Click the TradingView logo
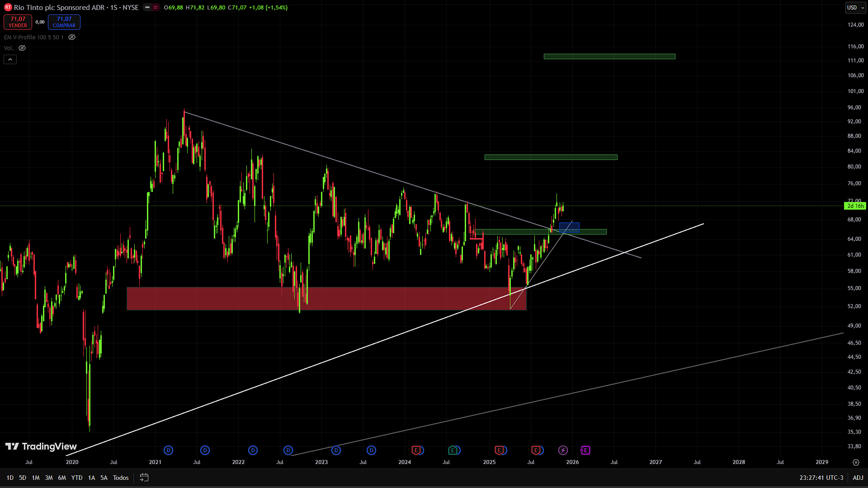Screen dimensions: 868x488 tap(41, 446)
